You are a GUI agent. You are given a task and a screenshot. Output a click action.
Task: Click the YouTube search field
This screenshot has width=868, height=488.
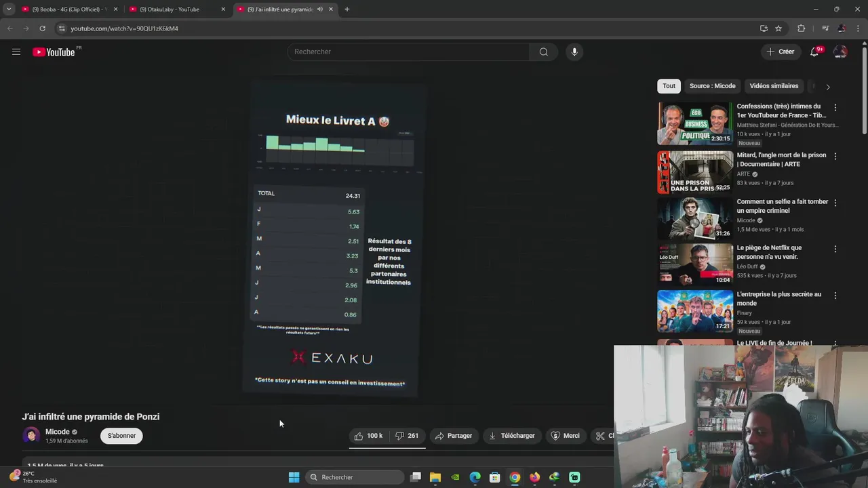tap(409, 52)
